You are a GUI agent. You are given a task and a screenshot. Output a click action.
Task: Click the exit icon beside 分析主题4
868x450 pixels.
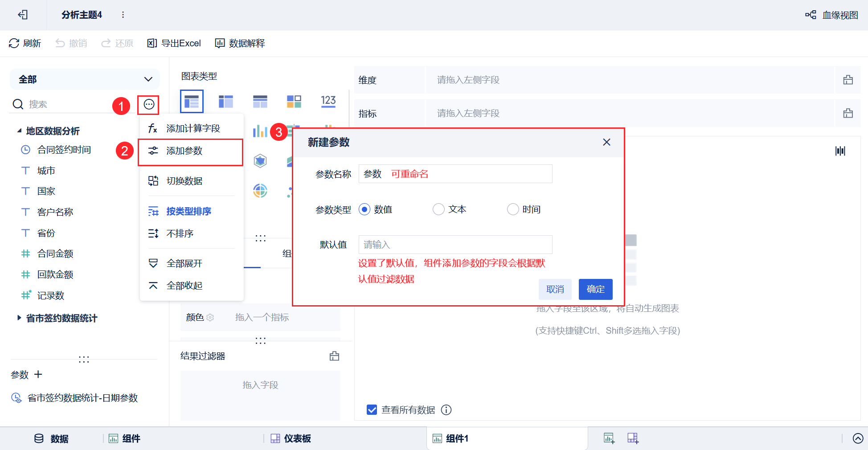click(x=23, y=15)
